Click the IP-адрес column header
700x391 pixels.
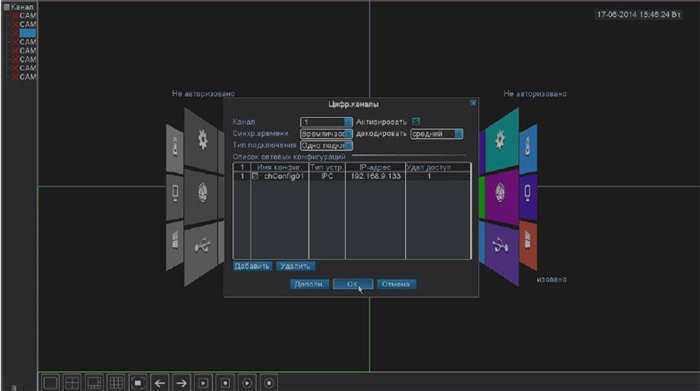[375, 167]
